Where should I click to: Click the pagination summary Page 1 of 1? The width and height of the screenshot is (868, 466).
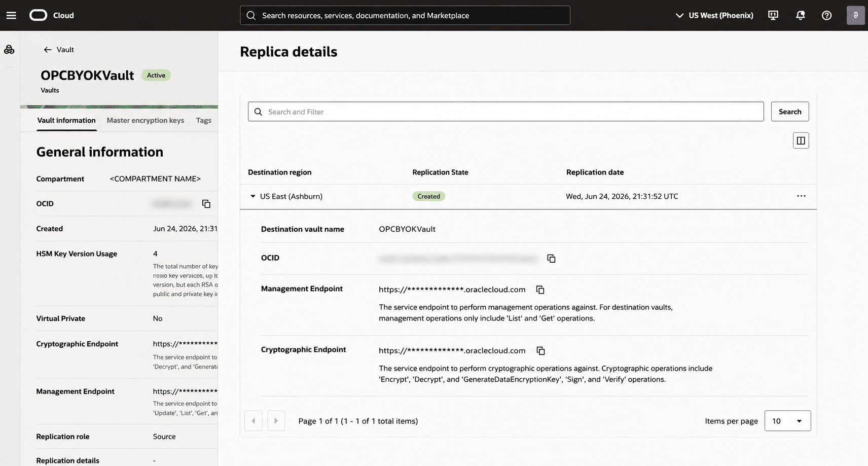coord(358,421)
